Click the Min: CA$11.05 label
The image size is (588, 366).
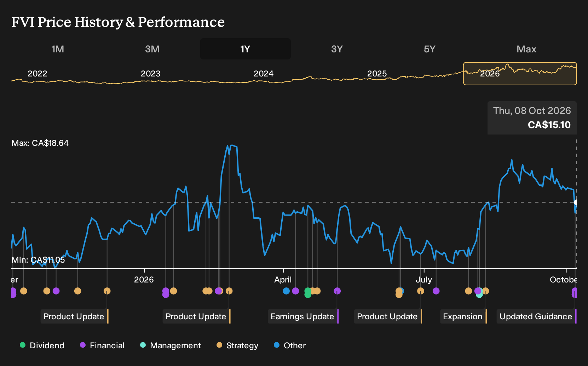point(38,260)
